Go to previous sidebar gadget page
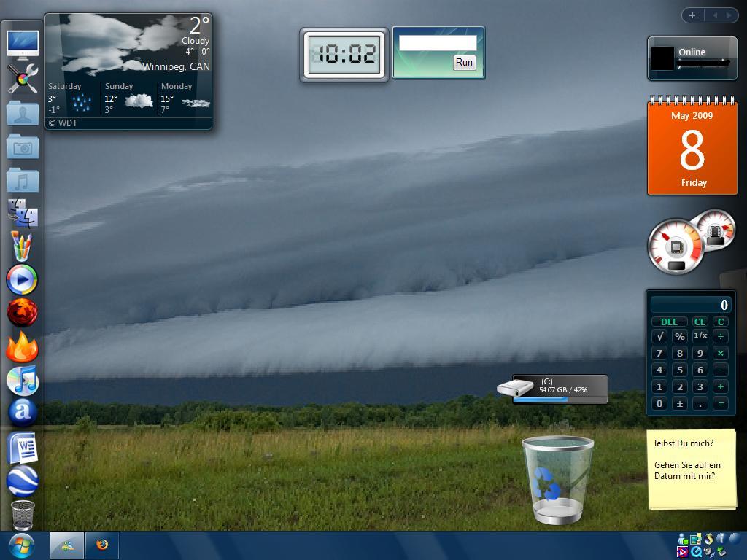The height and width of the screenshot is (560, 747). pyautogui.click(x=715, y=15)
